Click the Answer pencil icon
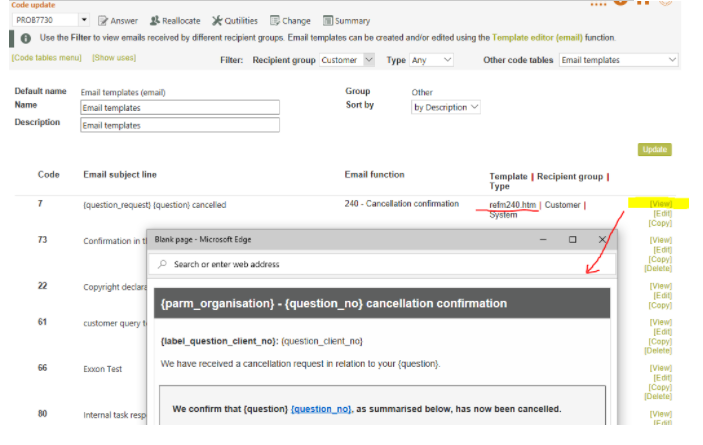This screenshot has height=445, width=703. click(x=103, y=21)
